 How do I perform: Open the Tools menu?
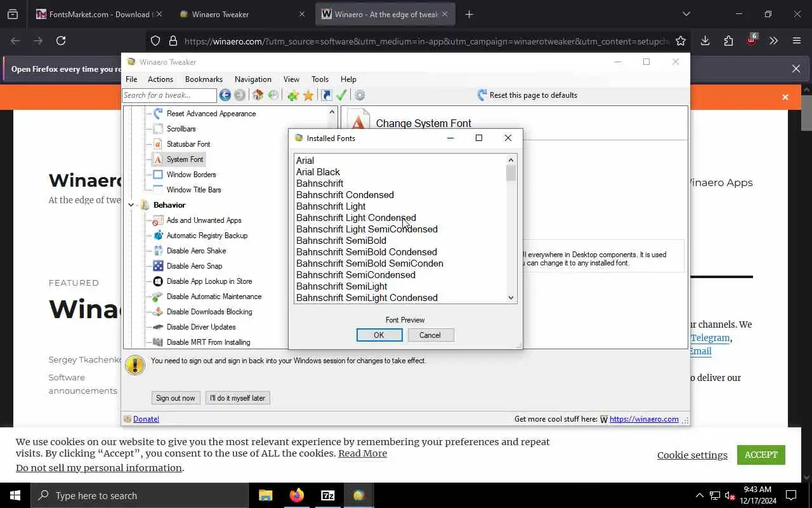click(320, 79)
